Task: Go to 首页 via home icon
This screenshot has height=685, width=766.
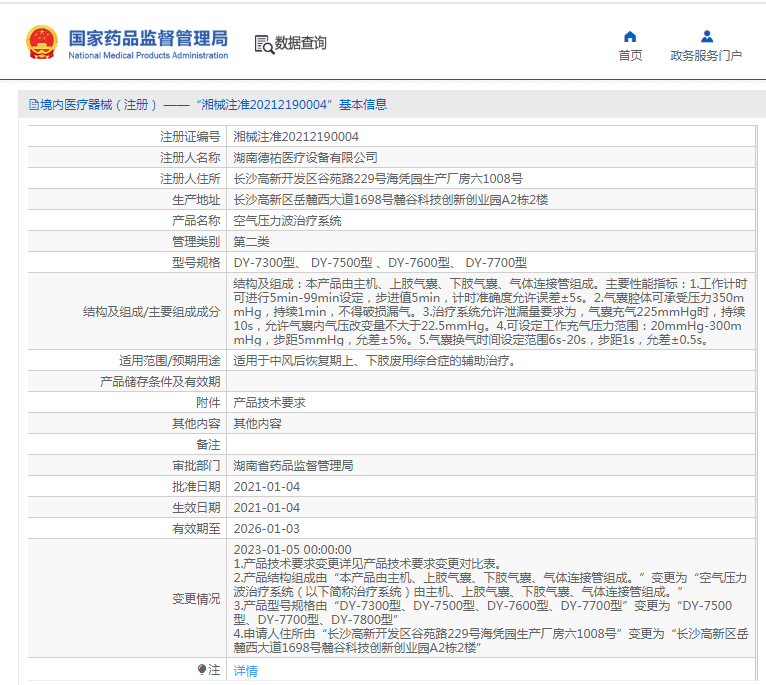Action: 630,37
